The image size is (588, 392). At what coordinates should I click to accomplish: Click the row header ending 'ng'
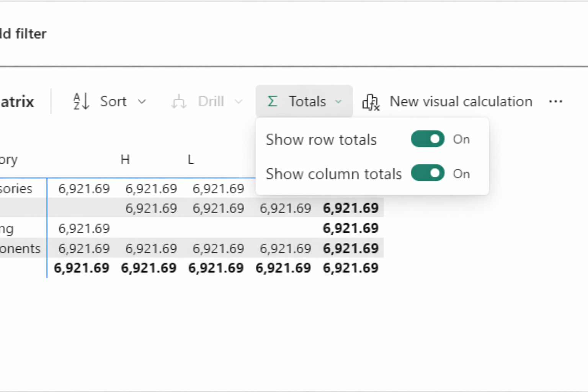click(x=7, y=229)
